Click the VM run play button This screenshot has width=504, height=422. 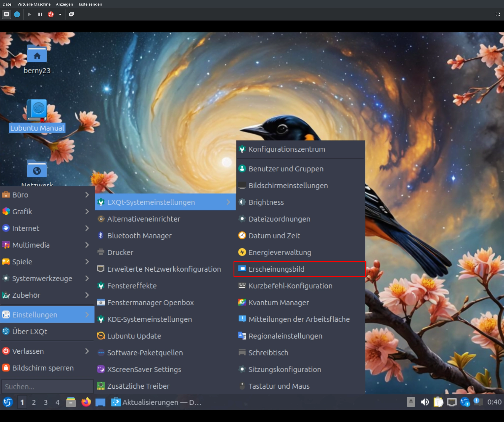pos(30,14)
